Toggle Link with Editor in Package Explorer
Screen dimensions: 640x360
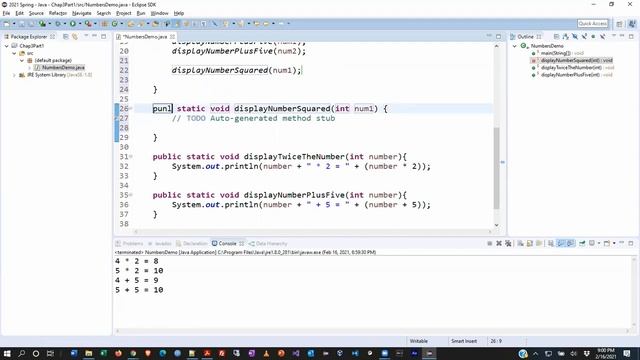[x=75, y=37]
